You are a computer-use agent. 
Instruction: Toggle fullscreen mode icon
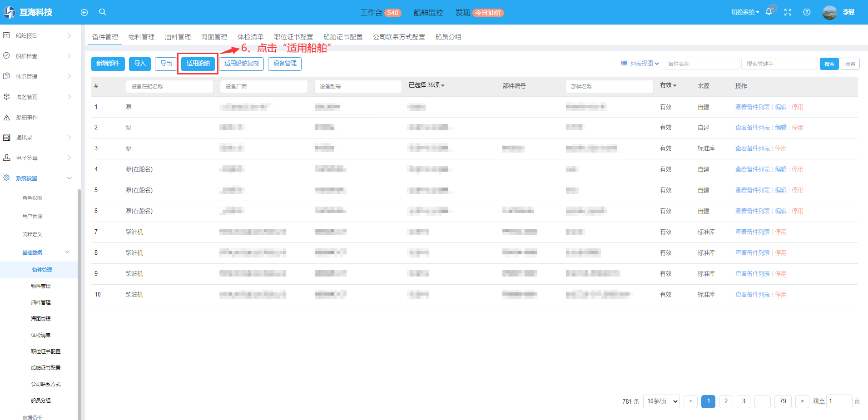pos(788,12)
